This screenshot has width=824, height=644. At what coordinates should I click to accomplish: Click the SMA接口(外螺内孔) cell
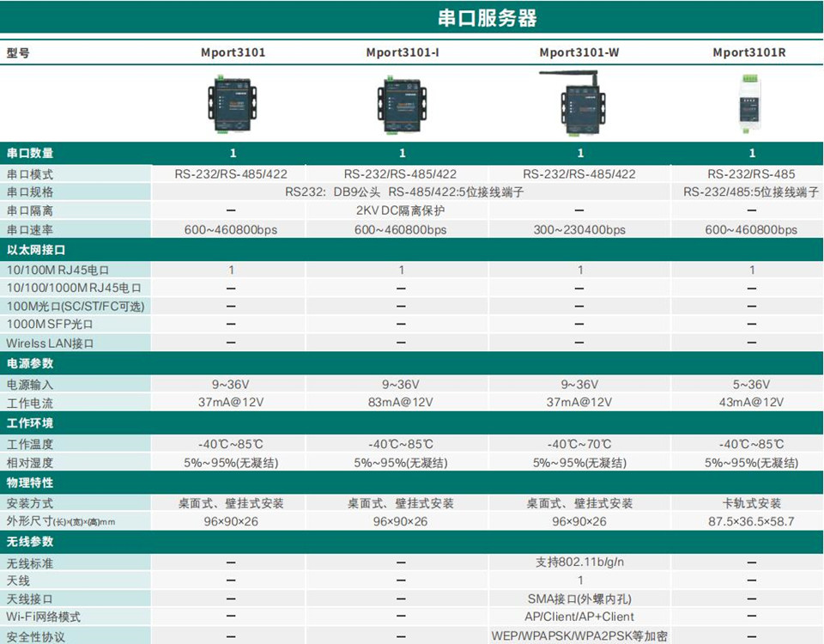[579, 598]
